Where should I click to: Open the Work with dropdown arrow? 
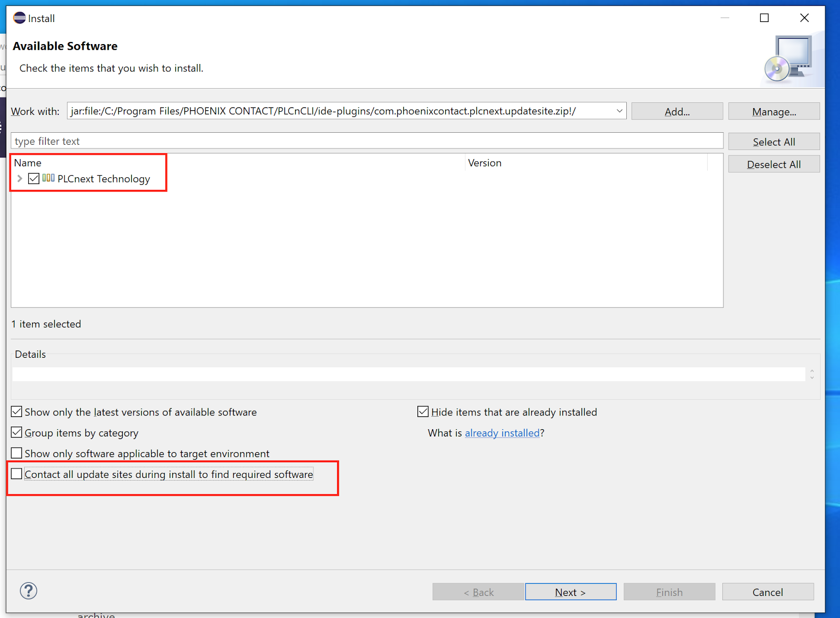[x=619, y=111]
